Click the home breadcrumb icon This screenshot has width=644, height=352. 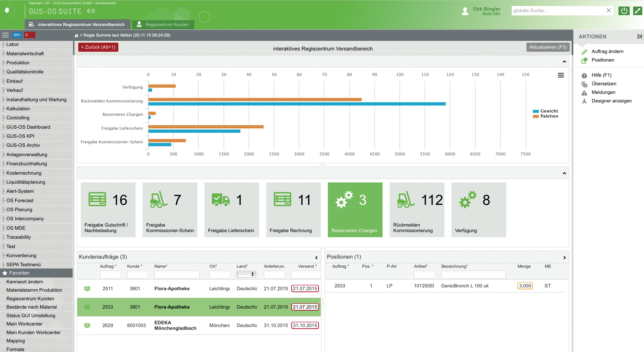[76, 36]
